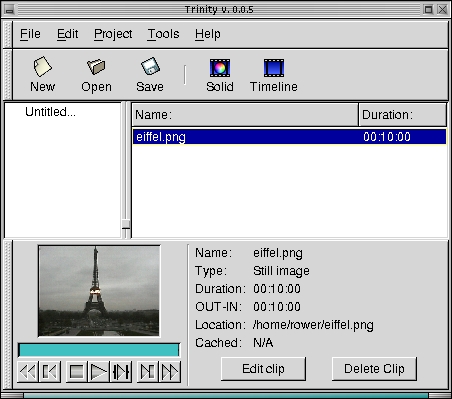Click the fast forward playback button
The width and height of the screenshot is (452, 399).
(x=170, y=372)
